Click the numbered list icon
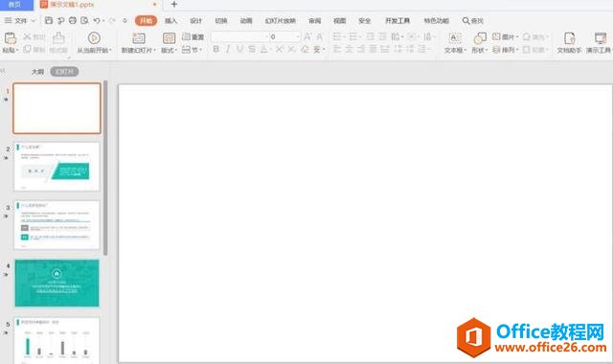 [353, 36]
